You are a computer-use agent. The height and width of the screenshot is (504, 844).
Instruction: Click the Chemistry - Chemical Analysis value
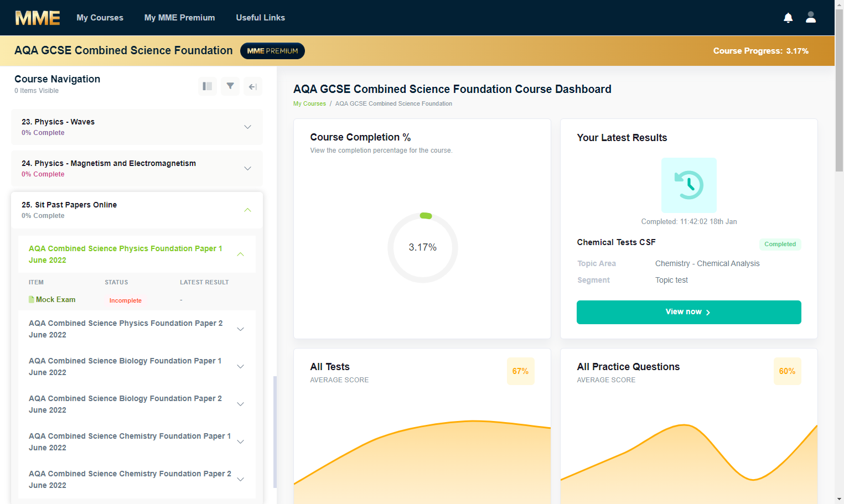[707, 263]
